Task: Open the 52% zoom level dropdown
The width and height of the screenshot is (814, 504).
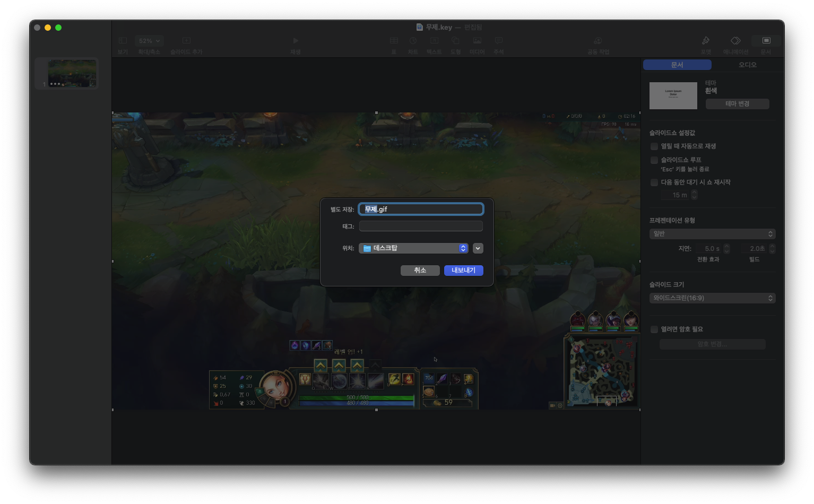Action: click(x=149, y=41)
